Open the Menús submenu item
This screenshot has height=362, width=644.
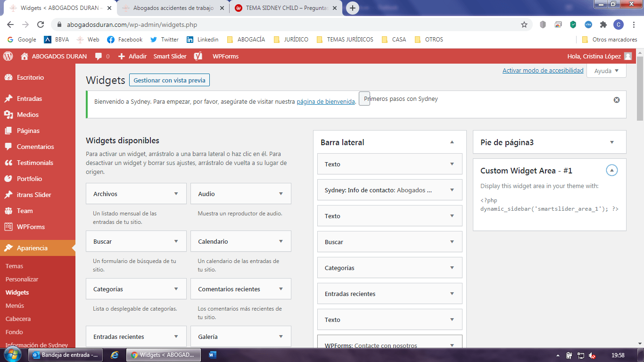pos(15,305)
